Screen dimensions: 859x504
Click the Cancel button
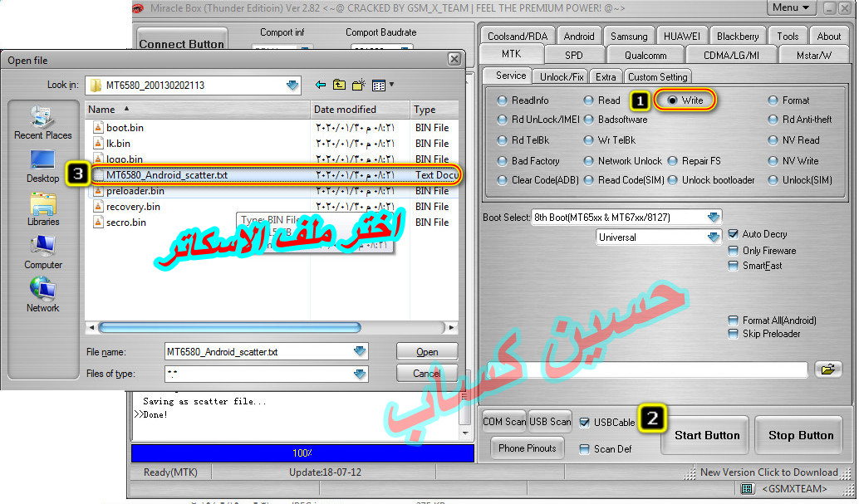pos(427,374)
